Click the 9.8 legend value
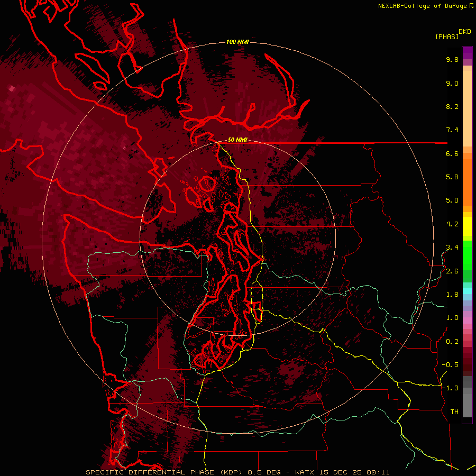Image resolution: width=476 pixels, height=476 pixels. [x=452, y=59]
